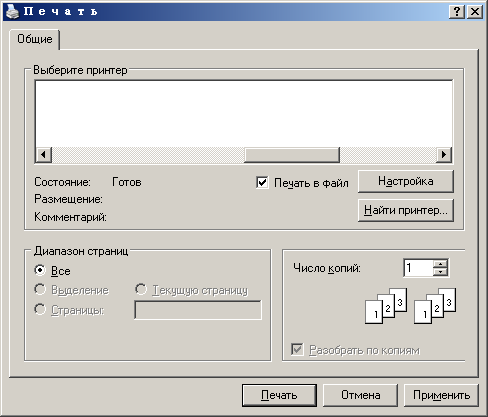The image size is (488, 417).
Task: Click the Печать button to print
Action: pyautogui.click(x=279, y=395)
